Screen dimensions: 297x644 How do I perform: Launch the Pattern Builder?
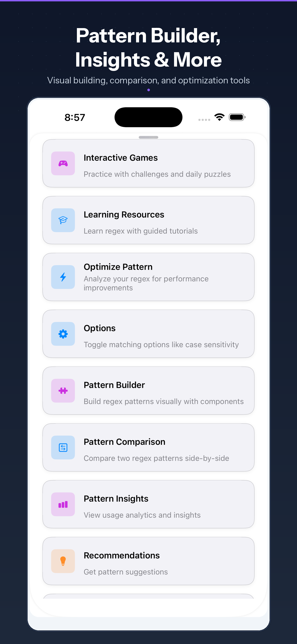coord(148,391)
